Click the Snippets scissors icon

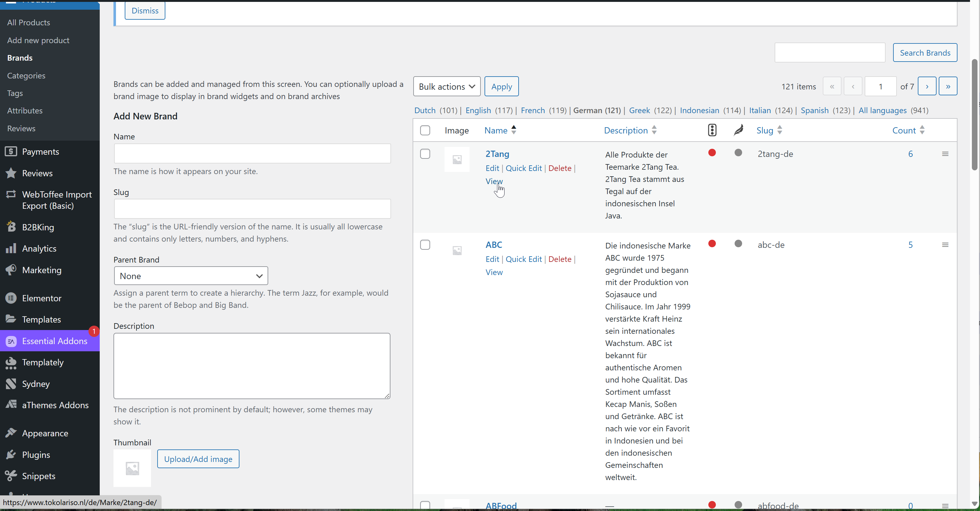(x=11, y=476)
